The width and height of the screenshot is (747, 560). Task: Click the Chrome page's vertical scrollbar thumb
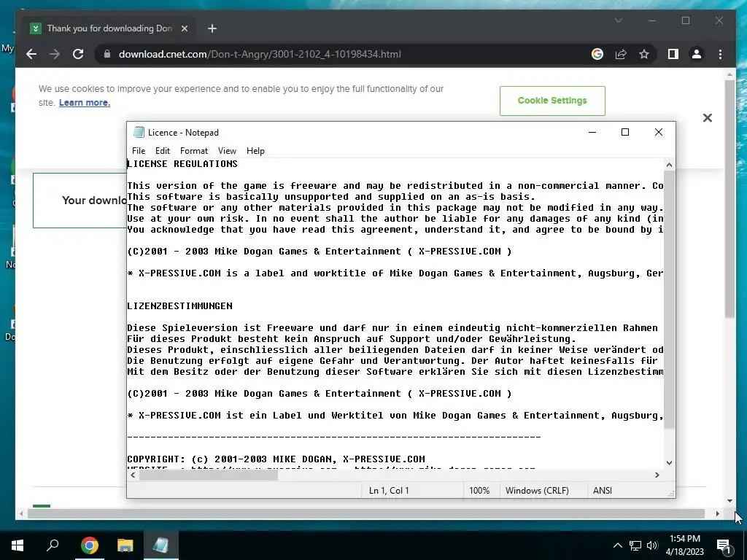pyautogui.click(x=729, y=198)
